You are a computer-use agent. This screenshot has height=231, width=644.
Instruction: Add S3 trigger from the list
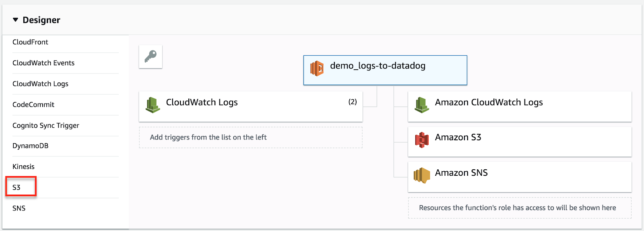pyautogui.click(x=17, y=187)
